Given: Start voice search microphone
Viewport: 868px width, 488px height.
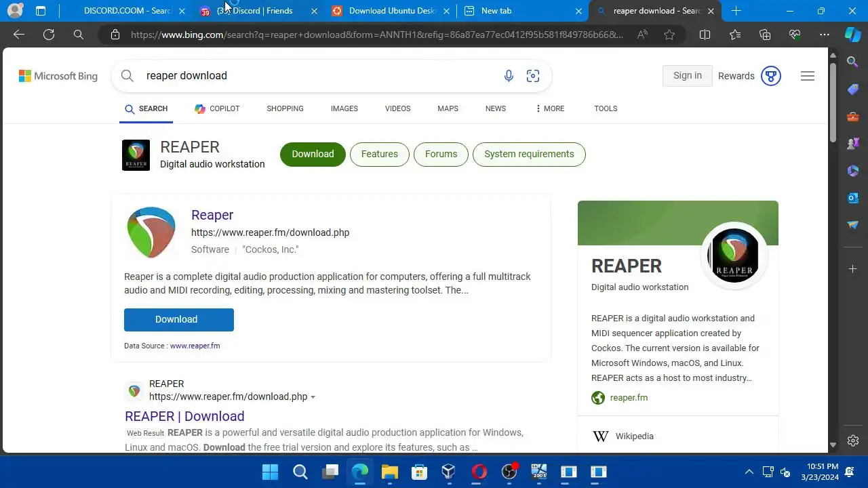Looking at the screenshot, I should pyautogui.click(x=509, y=76).
